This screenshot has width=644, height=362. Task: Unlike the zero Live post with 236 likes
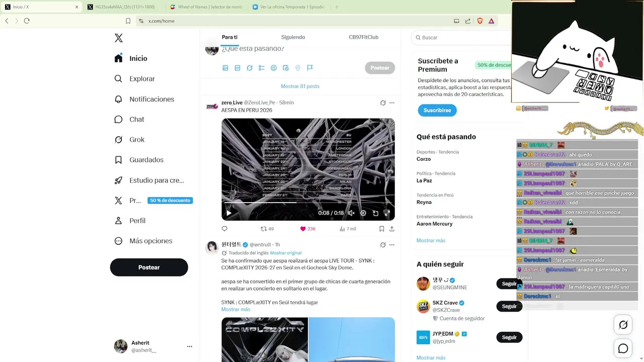(307, 229)
